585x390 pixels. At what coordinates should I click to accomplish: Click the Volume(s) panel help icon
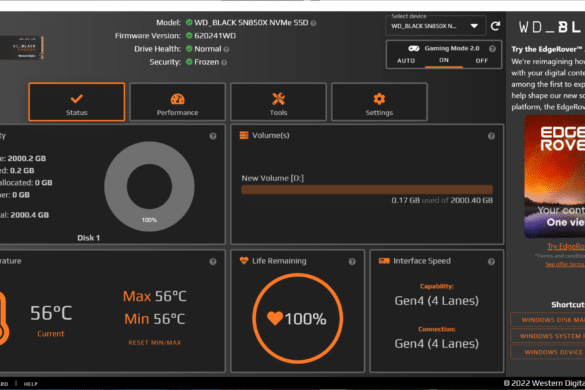pos(491,136)
